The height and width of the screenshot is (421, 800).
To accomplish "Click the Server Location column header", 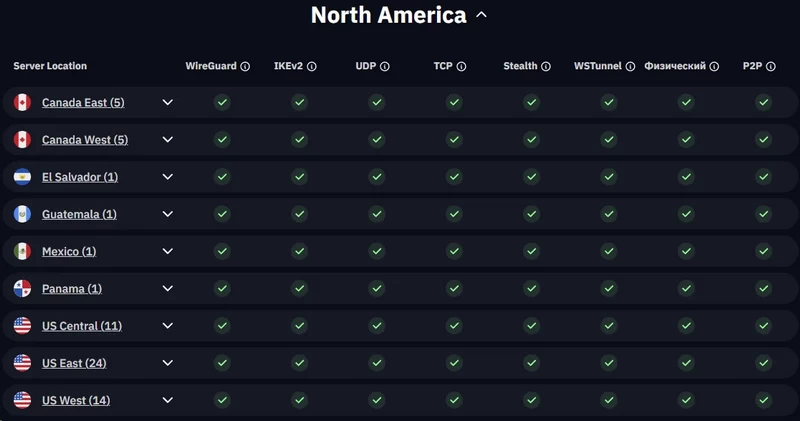I will [50, 66].
